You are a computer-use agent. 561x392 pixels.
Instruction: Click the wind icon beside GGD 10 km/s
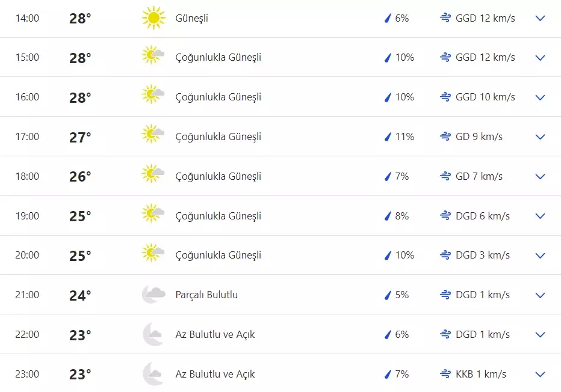[445, 97]
